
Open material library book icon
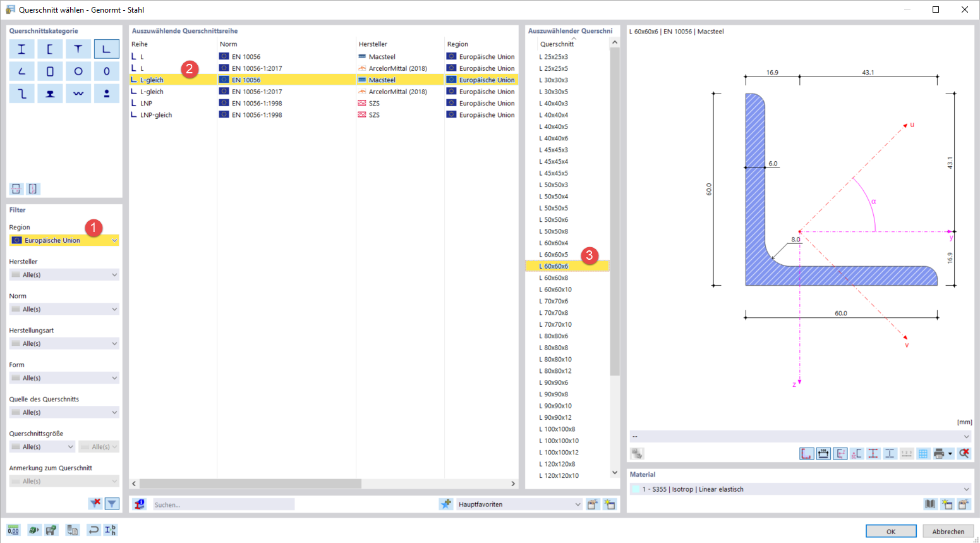point(930,504)
